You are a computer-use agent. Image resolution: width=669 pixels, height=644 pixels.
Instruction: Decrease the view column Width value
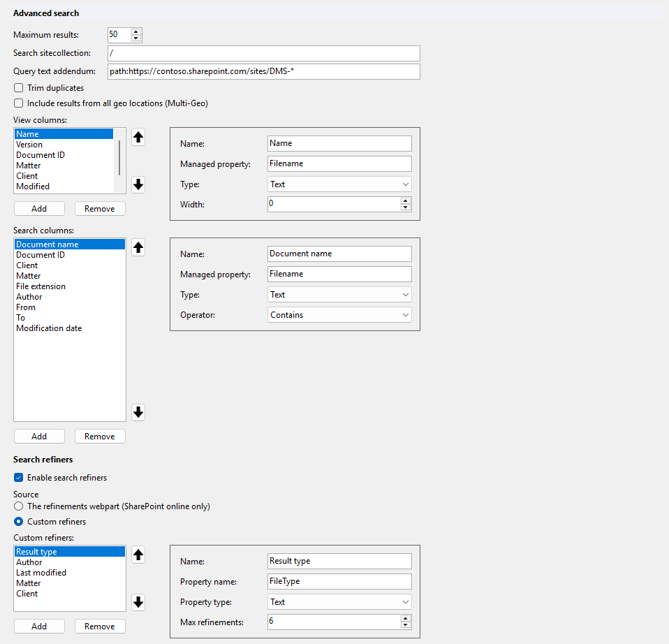405,207
